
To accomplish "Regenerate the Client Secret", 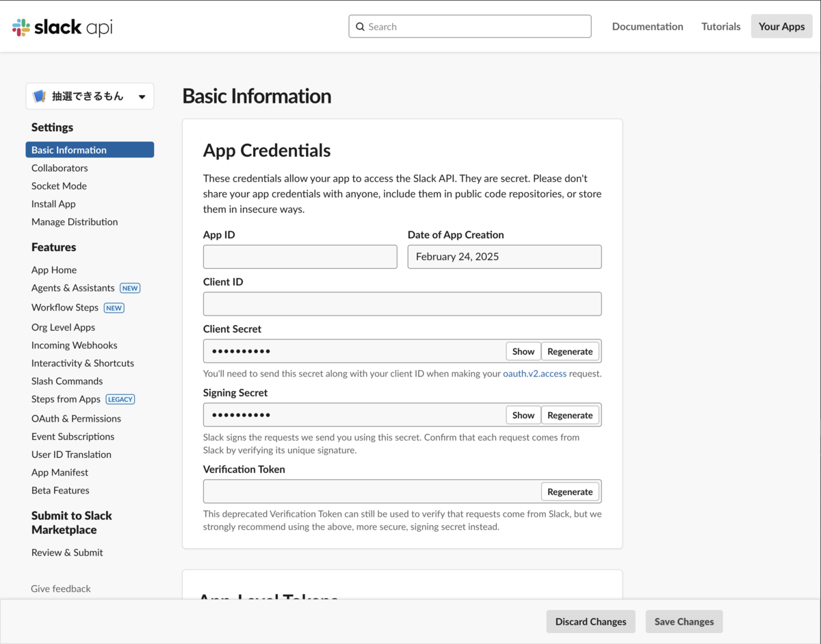I will point(570,351).
